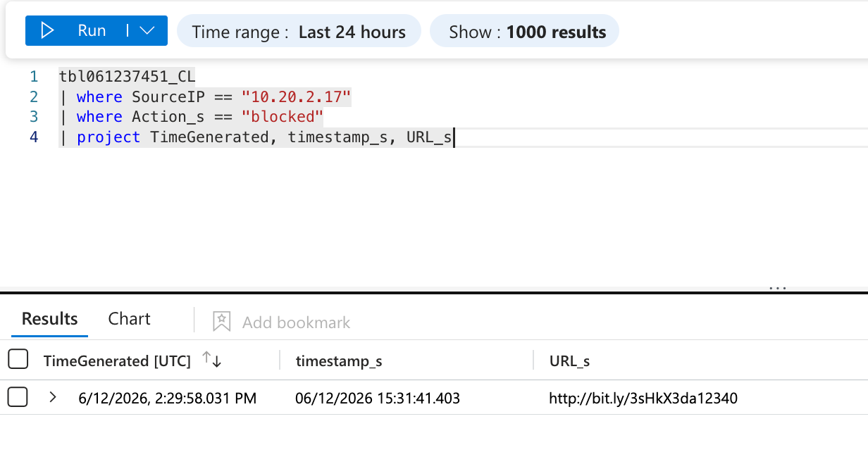The image size is (868, 476).
Task: Click the URL http://bit.ly/3sHkX3da12340 cell
Action: click(643, 399)
